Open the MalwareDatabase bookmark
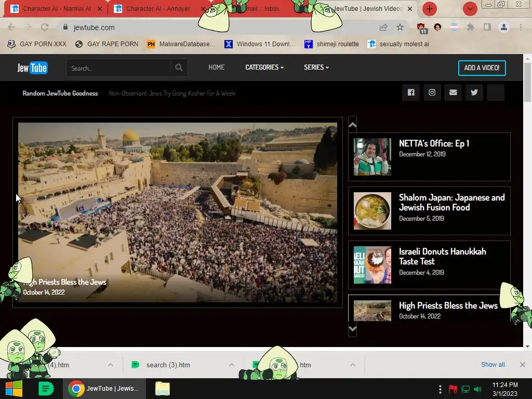The image size is (532, 399). 181,44
